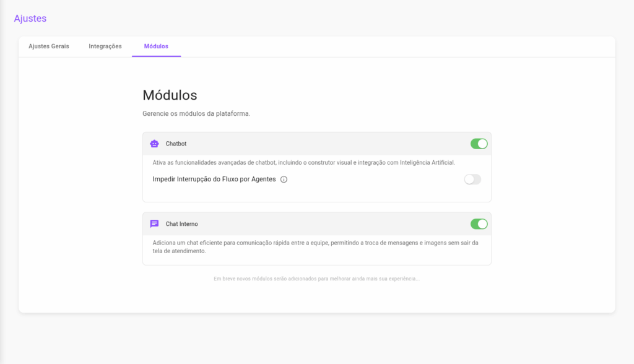Click Impedir Interrupção do Fluxo por Agentes label

(x=214, y=180)
